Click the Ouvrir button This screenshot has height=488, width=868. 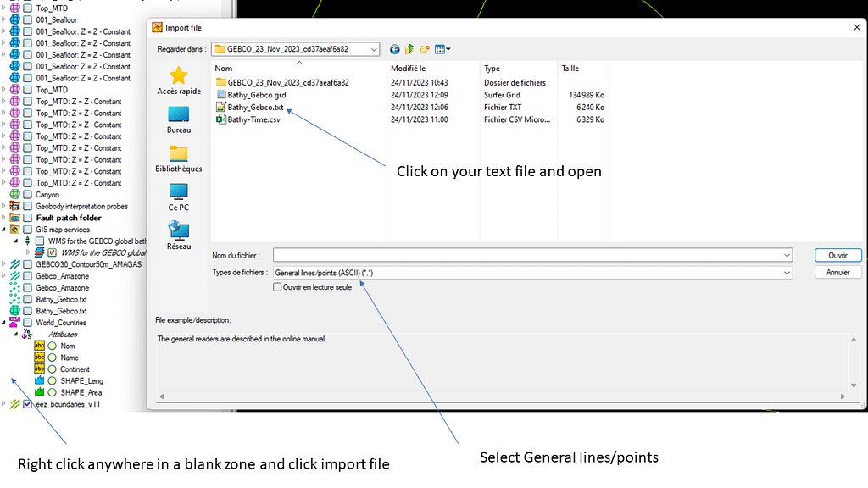click(x=837, y=255)
